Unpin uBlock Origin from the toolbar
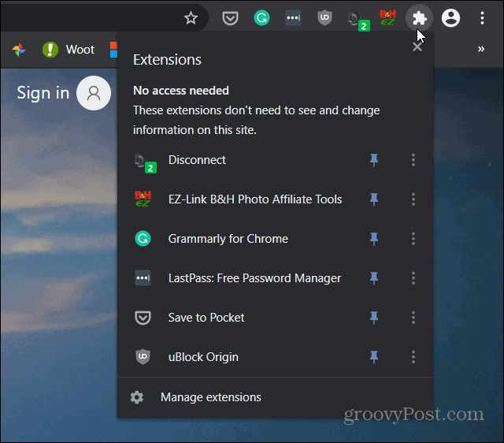Viewport: 504px width, 443px height. click(374, 357)
